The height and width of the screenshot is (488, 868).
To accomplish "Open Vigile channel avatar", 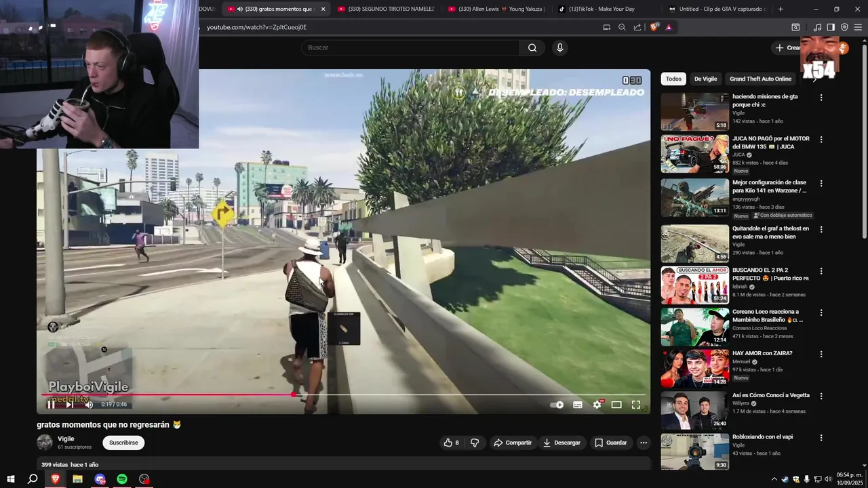I will [x=45, y=443].
